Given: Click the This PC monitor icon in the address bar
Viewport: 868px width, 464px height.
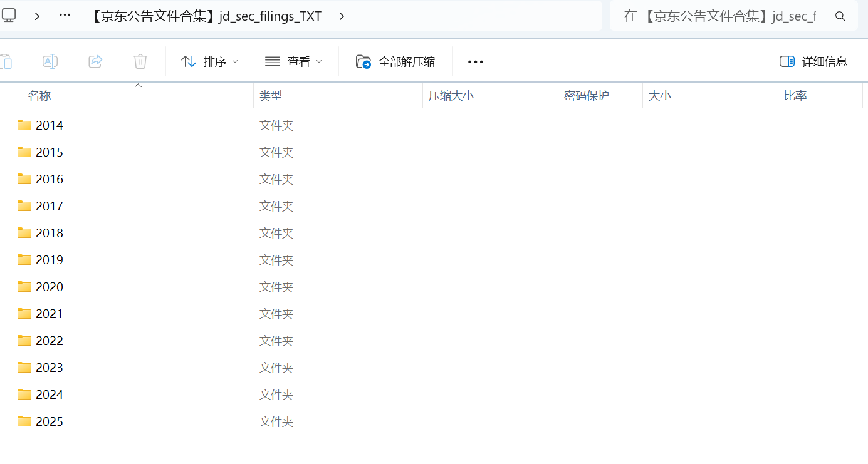Looking at the screenshot, I should point(8,16).
